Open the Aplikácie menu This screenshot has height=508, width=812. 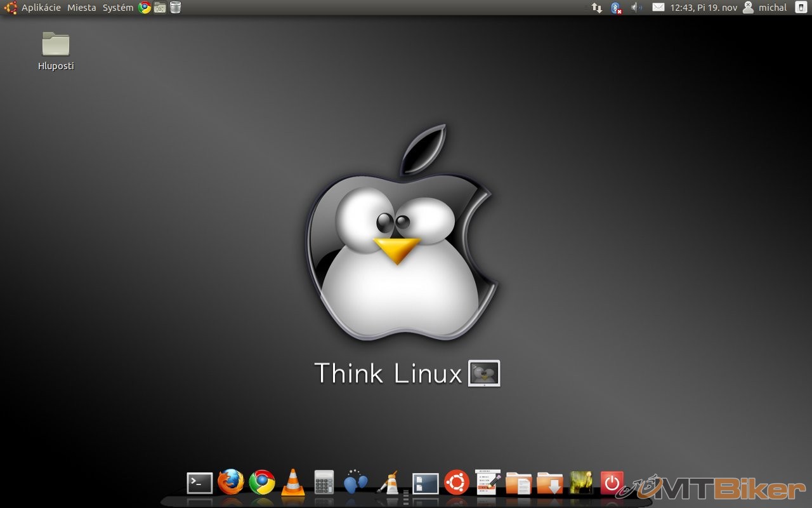41,8
